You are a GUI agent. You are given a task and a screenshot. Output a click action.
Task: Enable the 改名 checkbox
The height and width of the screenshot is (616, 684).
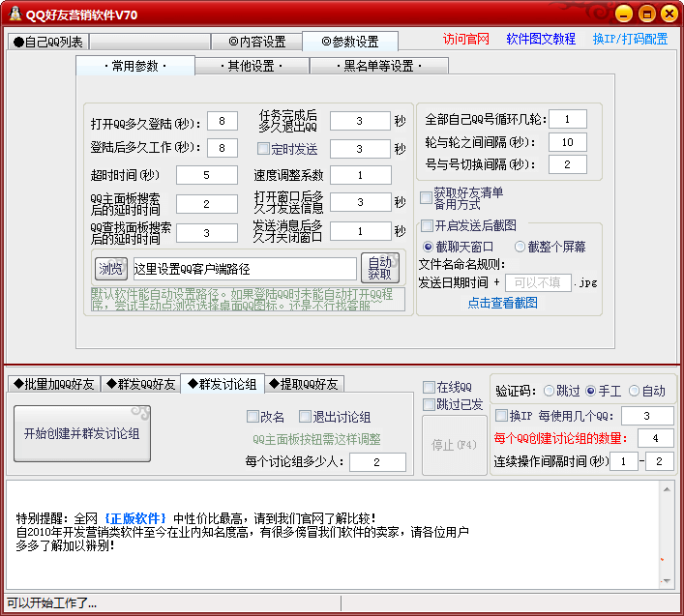pos(253,417)
